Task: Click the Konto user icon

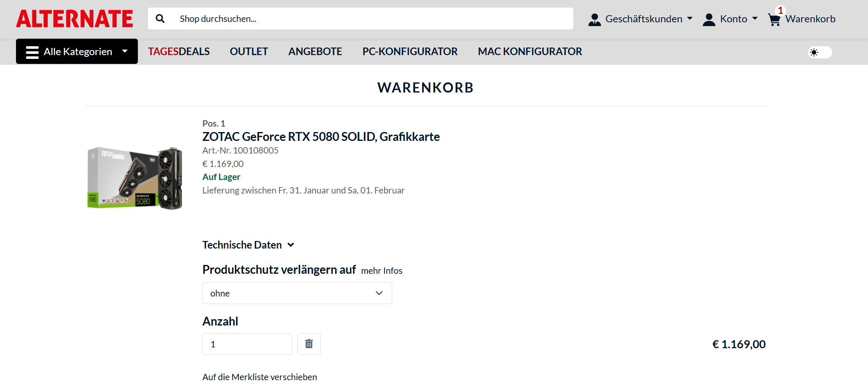Action: tap(709, 19)
